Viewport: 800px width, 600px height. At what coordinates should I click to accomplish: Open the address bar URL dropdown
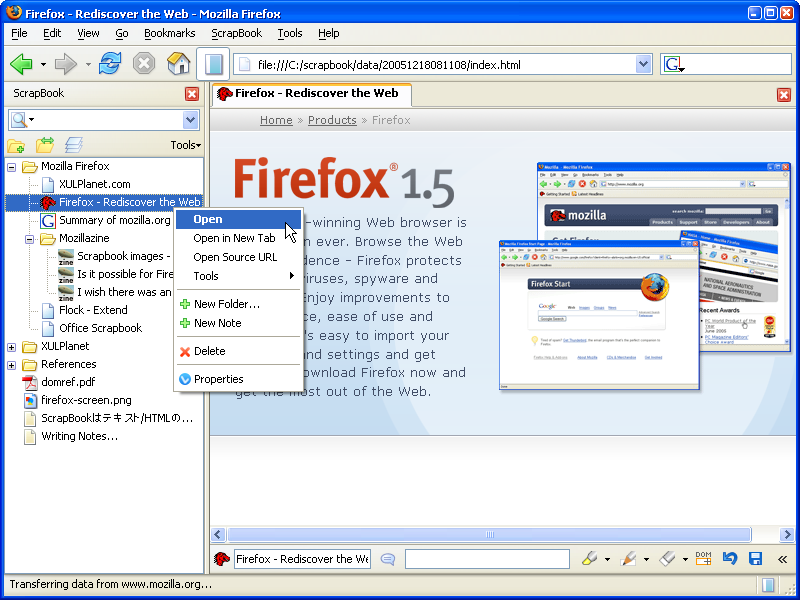[x=643, y=64]
